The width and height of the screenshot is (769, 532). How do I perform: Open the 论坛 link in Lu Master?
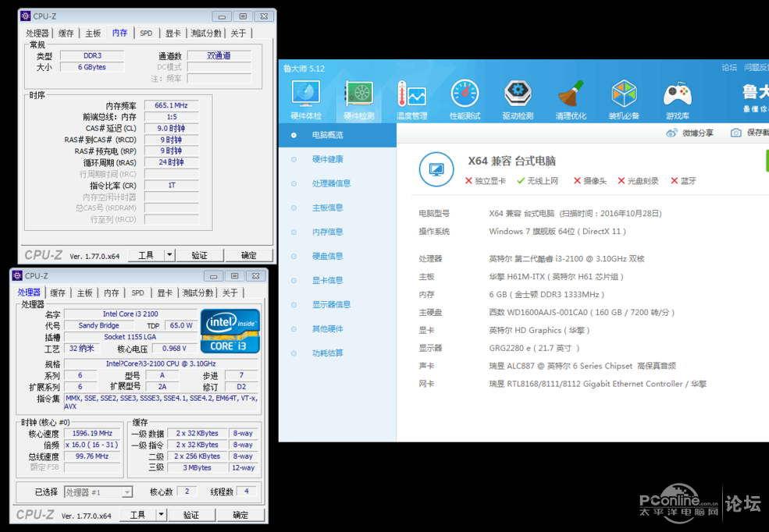[729, 67]
